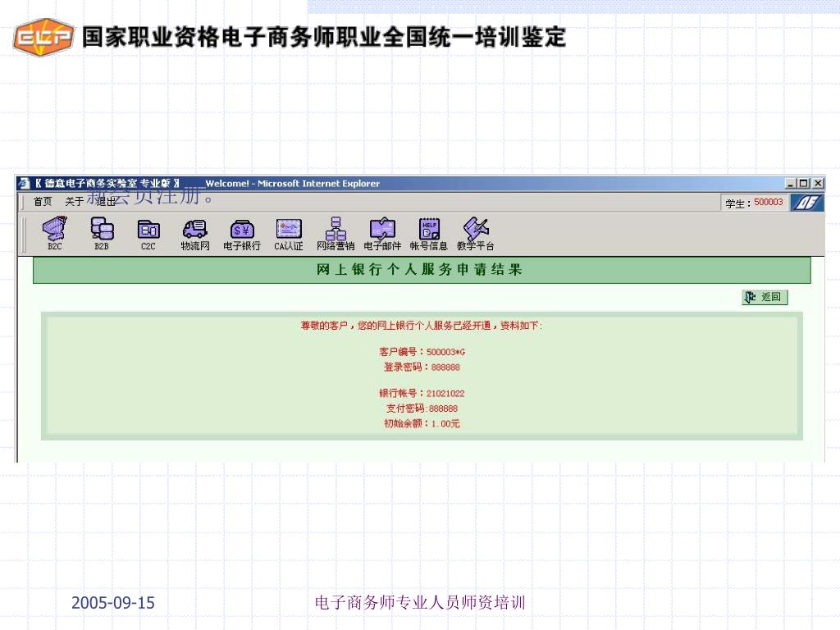Click the 登录密码 888888 line
Screen dimensions: 840x630
point(422,367)
